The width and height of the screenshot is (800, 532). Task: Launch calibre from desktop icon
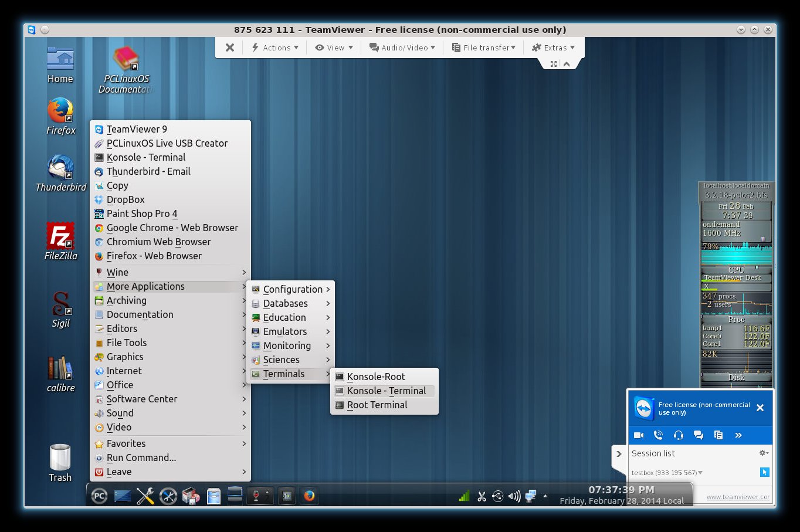coord(60,374)
